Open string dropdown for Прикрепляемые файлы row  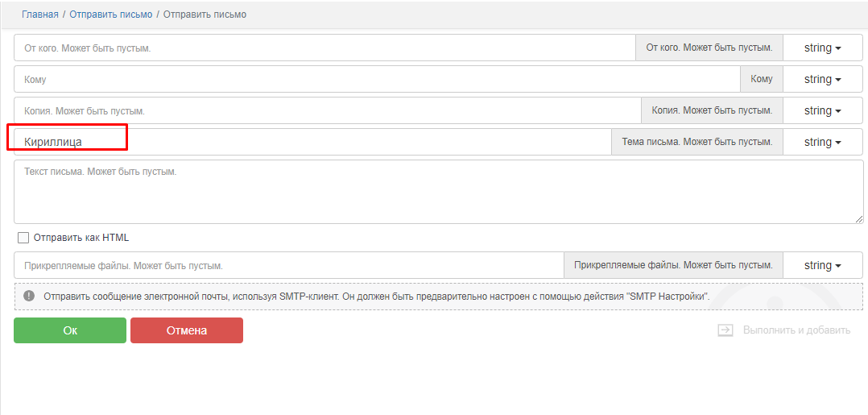pos(822,266)
